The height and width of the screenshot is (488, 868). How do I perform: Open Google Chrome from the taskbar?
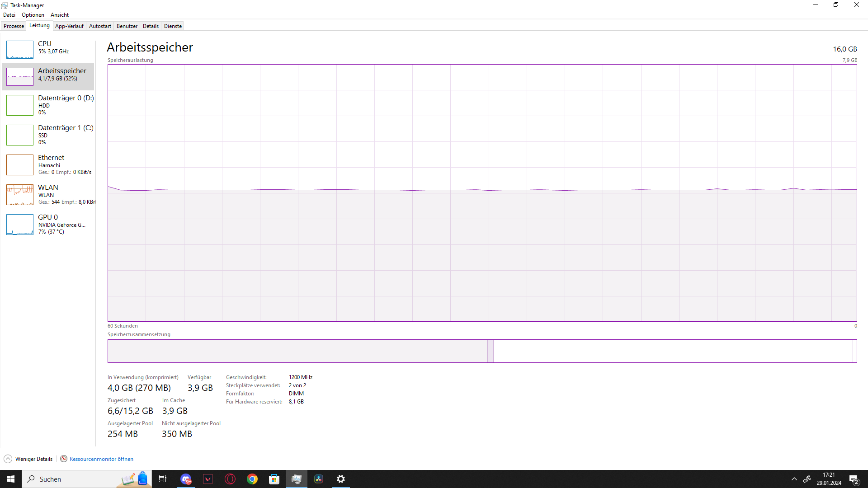pos(252,479)
